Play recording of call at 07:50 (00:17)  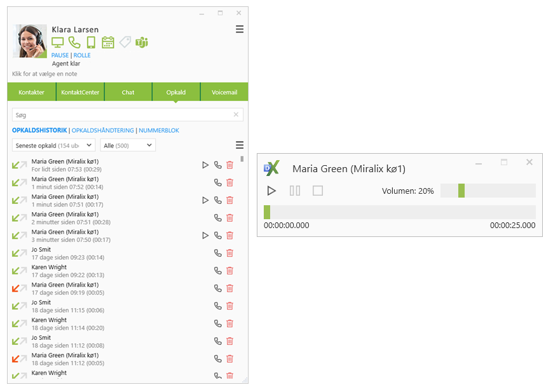[x=205, y=236]
